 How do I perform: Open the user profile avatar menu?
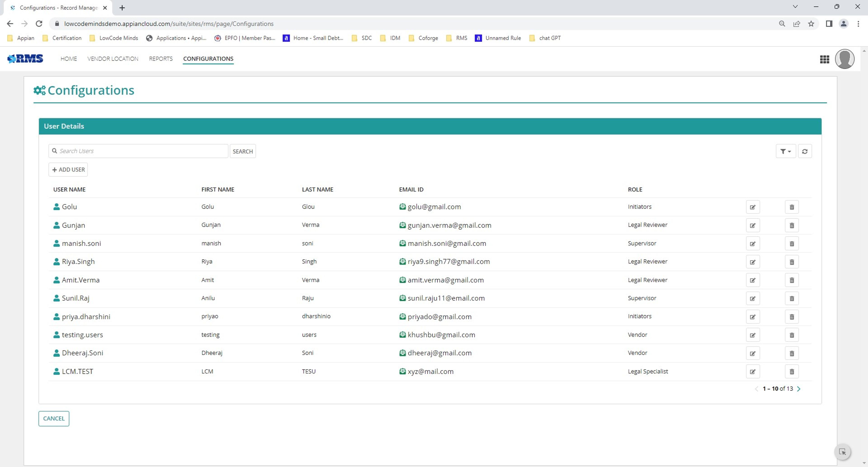tap(844, 59)
